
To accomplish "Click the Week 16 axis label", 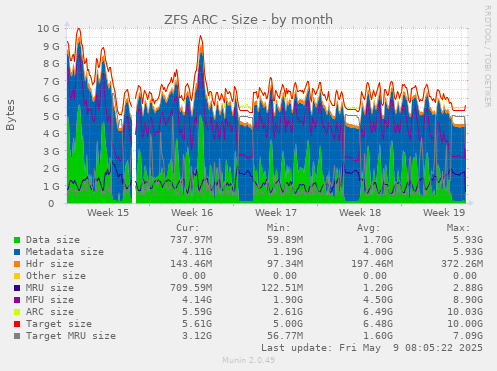I will 192,213.
